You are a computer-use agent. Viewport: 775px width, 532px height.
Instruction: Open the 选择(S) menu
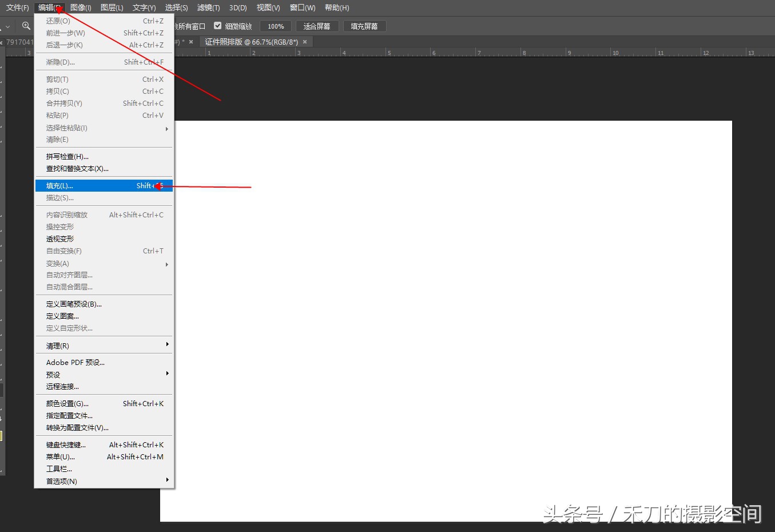pos(176,7)
